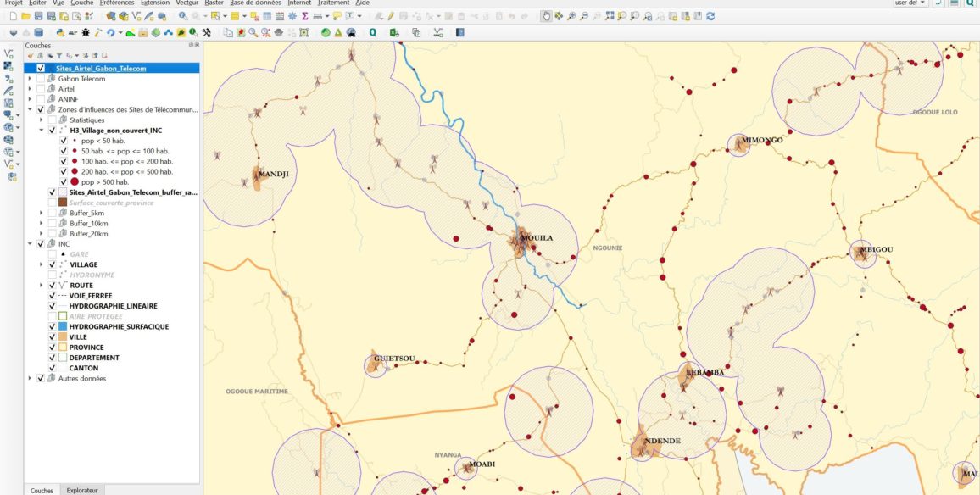The height and width of the screenshot is (495, 980).
Task: Click the blue HYDROGRAPHIE_SURFACIQUE color swatch
Action: point(63,327)
